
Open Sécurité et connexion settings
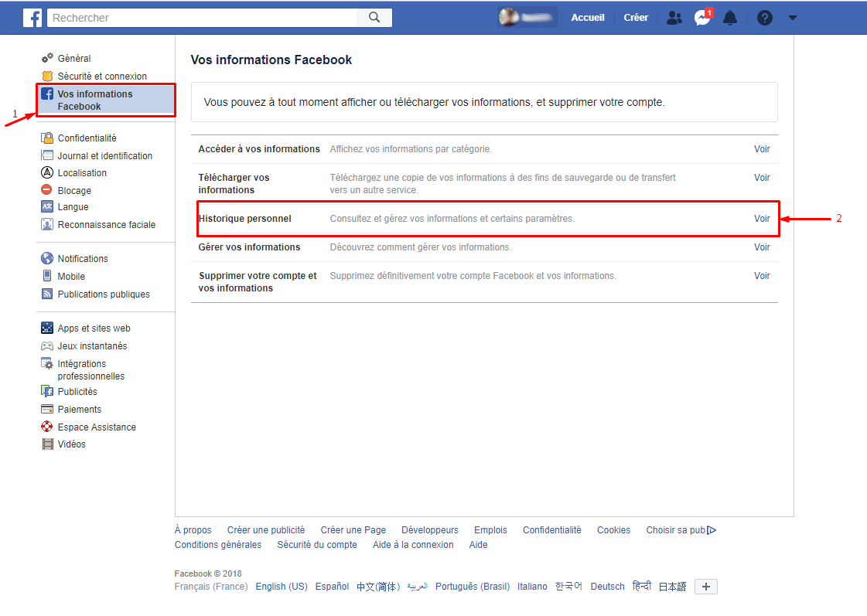[102, 77]
